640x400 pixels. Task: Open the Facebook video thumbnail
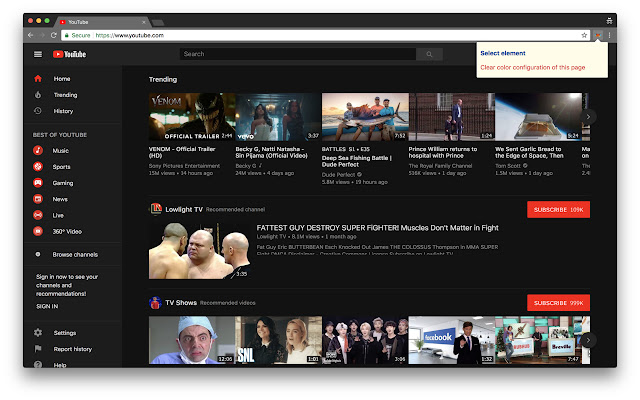click(x=452, y=340)
